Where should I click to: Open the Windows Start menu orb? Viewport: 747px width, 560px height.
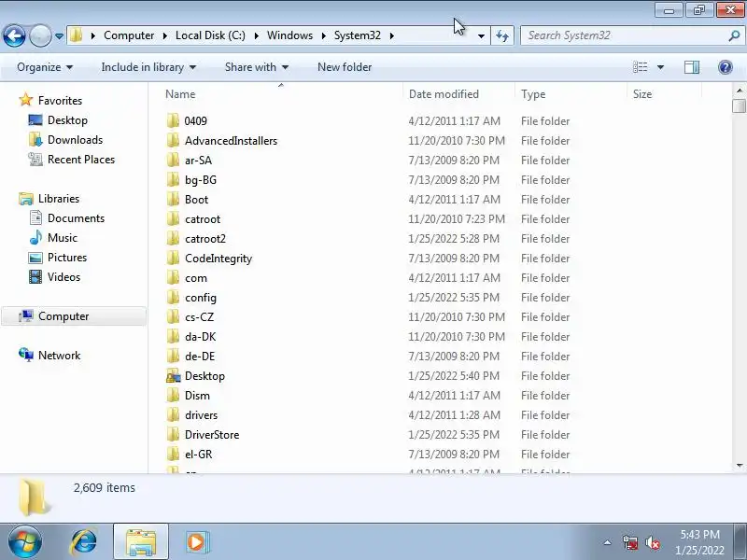click(x=25, y=542)
